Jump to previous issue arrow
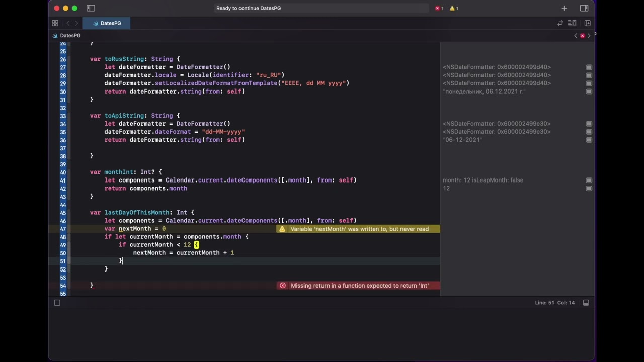The width and height of the screenshot is (644, 362). [576, 36]
